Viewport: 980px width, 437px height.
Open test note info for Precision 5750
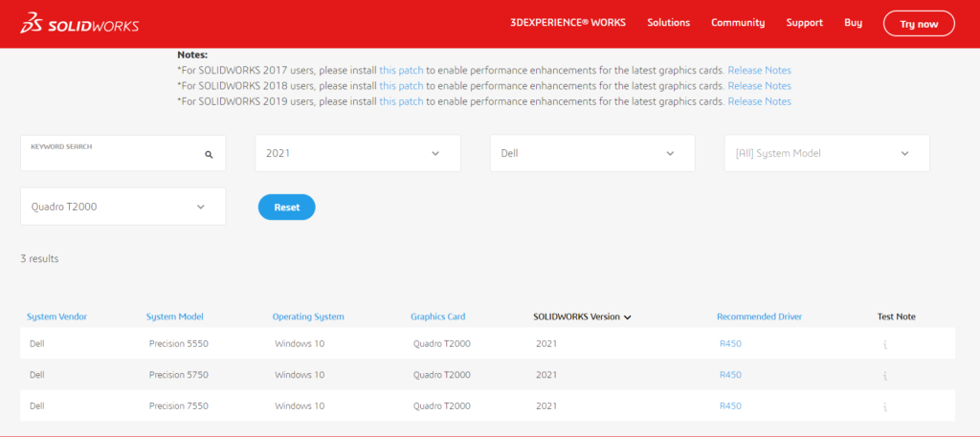pos(885,376)
